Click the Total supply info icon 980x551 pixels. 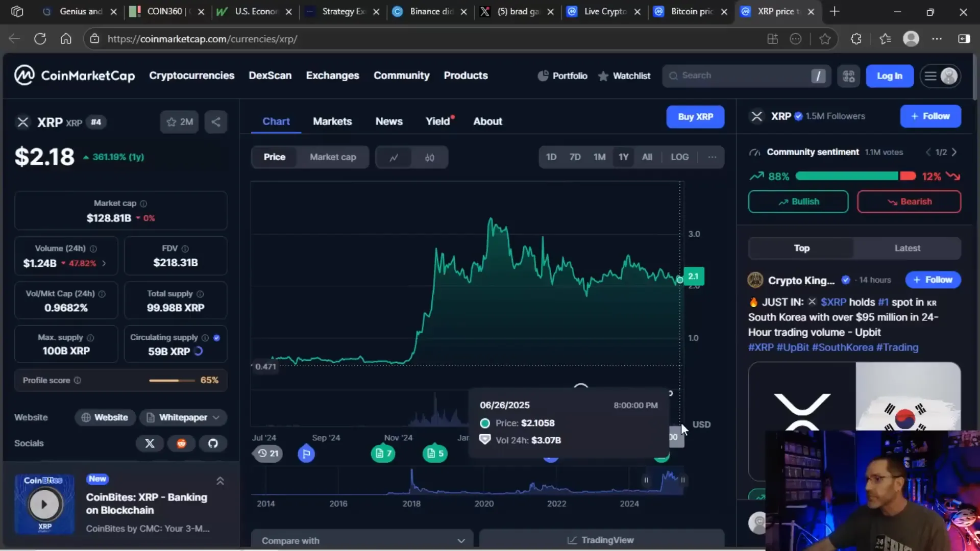click(200, 294)
